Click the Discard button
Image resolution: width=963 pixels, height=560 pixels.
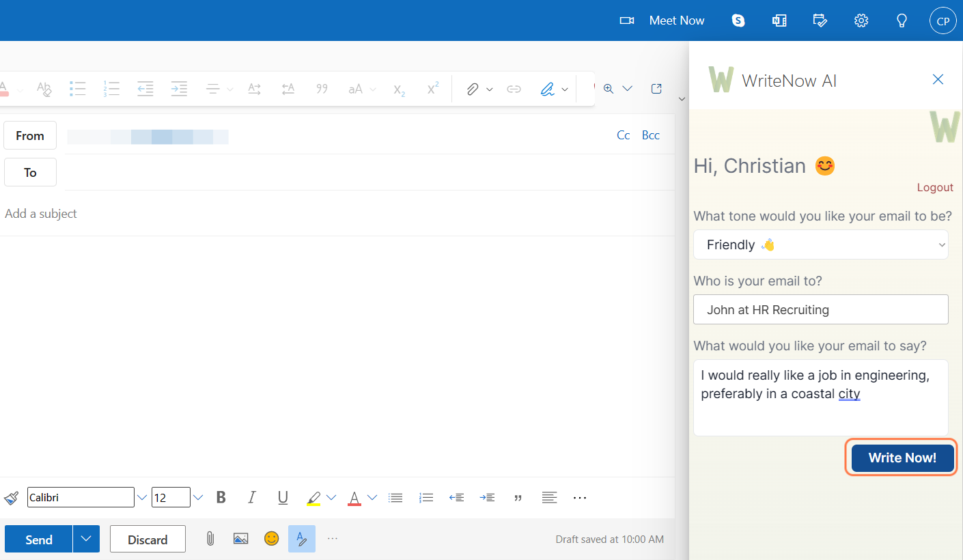pos(148,539)
